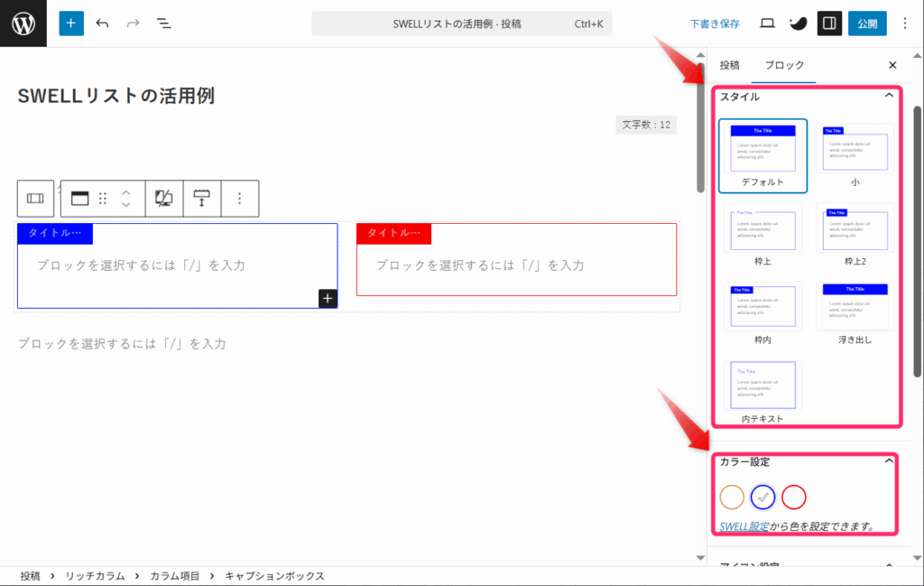Image resolution: width=924 pixels, height=586 pixels.
Task: Click the 文字数：12 character count label
Action: point(646,125)
